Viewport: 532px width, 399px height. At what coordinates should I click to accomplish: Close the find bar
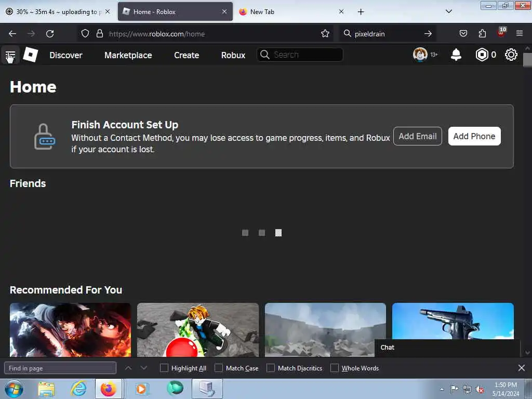click(522, 368)
